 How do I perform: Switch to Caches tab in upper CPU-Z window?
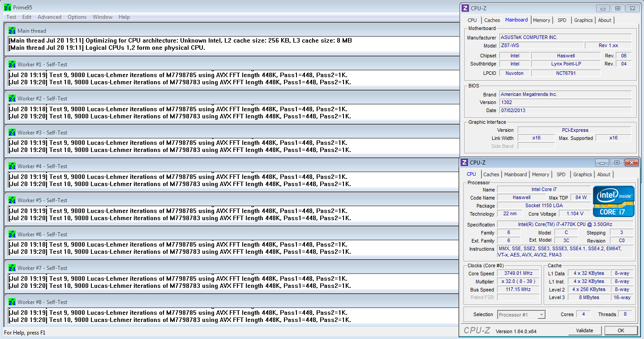click(x=492, y=20)
